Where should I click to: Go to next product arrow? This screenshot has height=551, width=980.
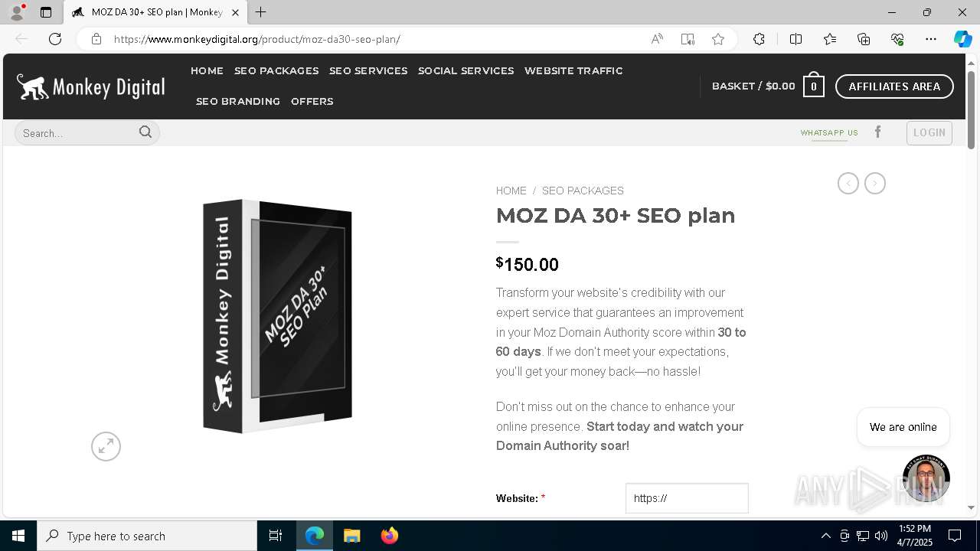[x=875, y=184]
